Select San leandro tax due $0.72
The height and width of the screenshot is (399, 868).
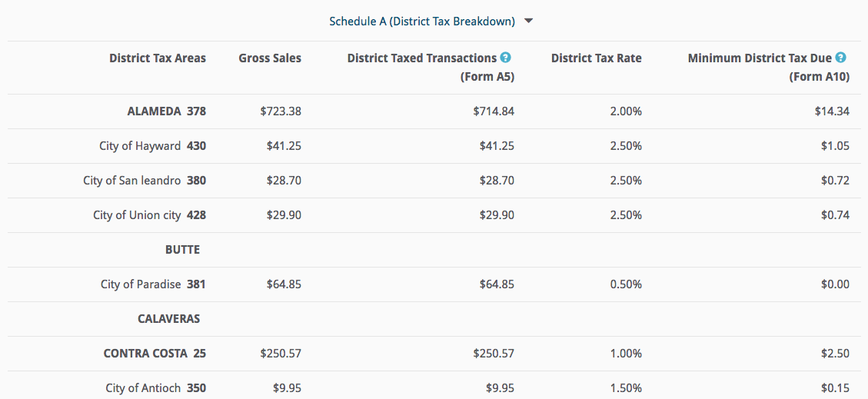pos(834,181)
